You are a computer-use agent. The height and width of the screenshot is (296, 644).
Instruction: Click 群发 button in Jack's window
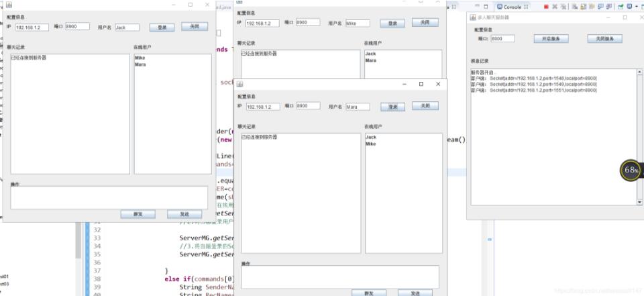(138, 214)
